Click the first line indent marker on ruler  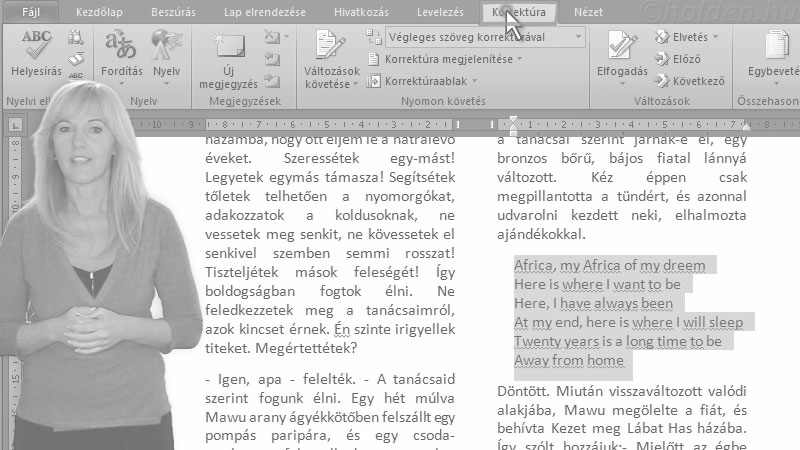click(x=513, y=120)
